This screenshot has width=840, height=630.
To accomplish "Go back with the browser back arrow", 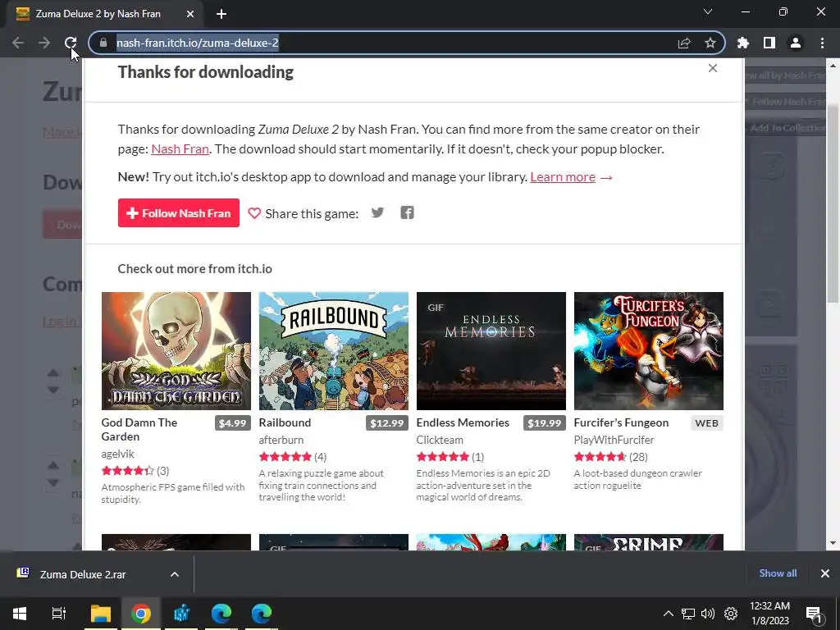I will tap(18, 43).
